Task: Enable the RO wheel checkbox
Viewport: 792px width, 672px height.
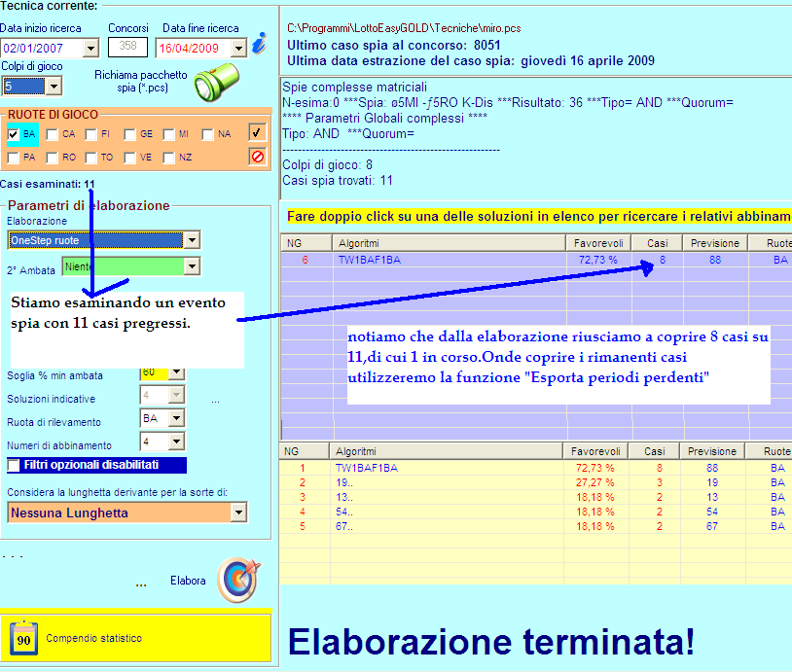Action: 53,158
